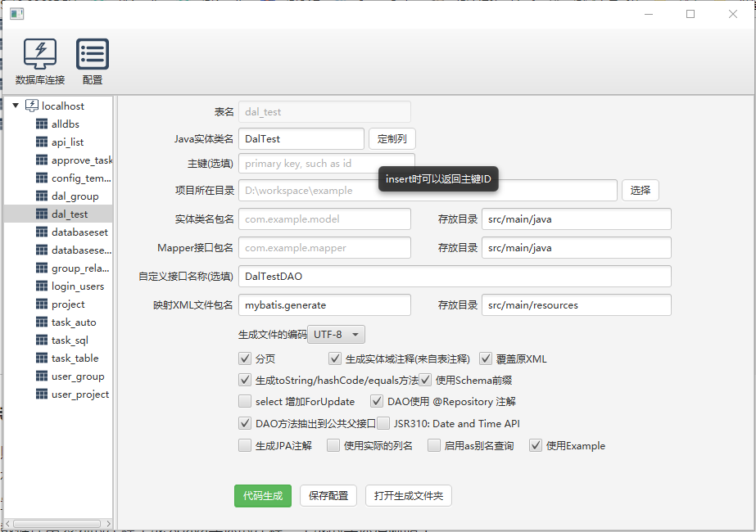
Task: Click the table icon beside project
Action: 42,304
